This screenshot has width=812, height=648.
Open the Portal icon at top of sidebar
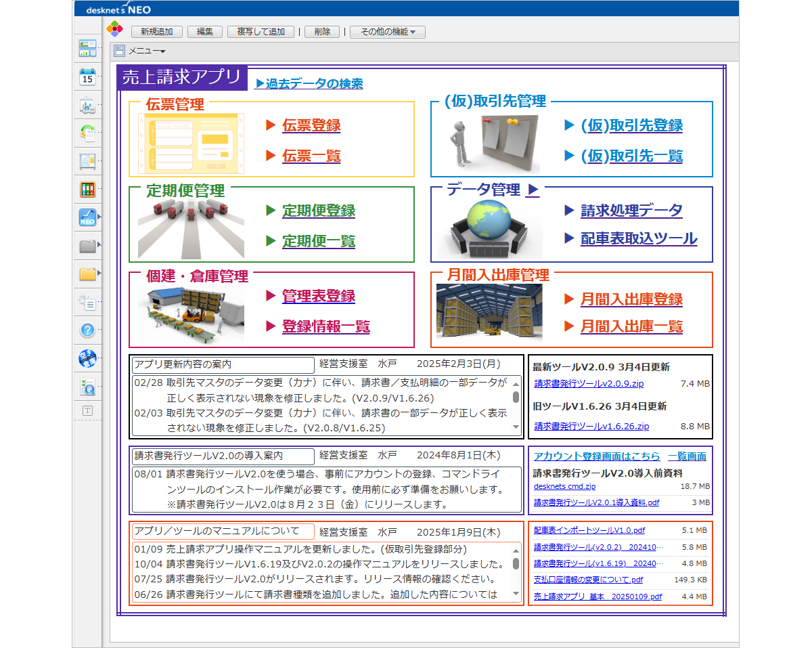[x=87, y=49]
